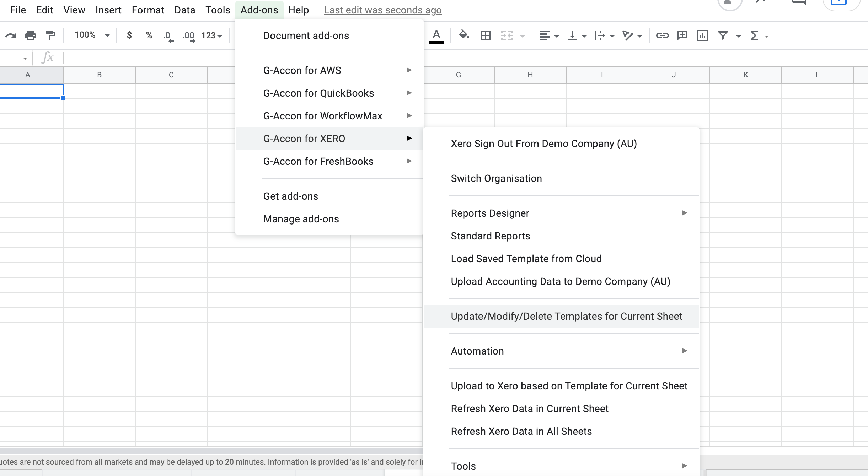The width and height of the screenshot is (868, 476).
Task: Click the text wrapping icon
Action: click(600, 36)
